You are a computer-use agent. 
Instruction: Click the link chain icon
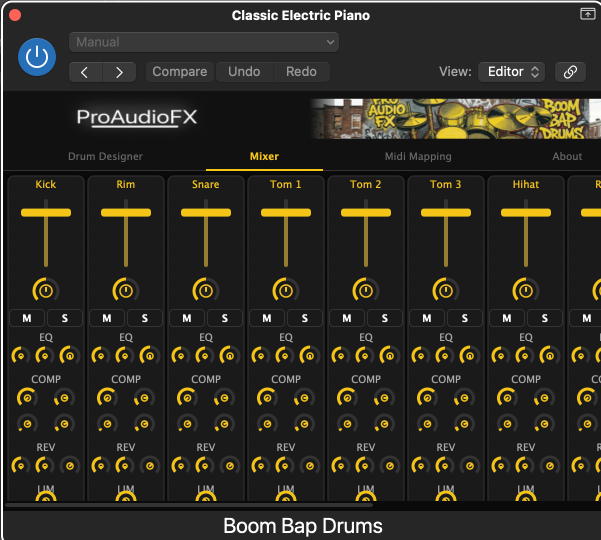point(570,72)
